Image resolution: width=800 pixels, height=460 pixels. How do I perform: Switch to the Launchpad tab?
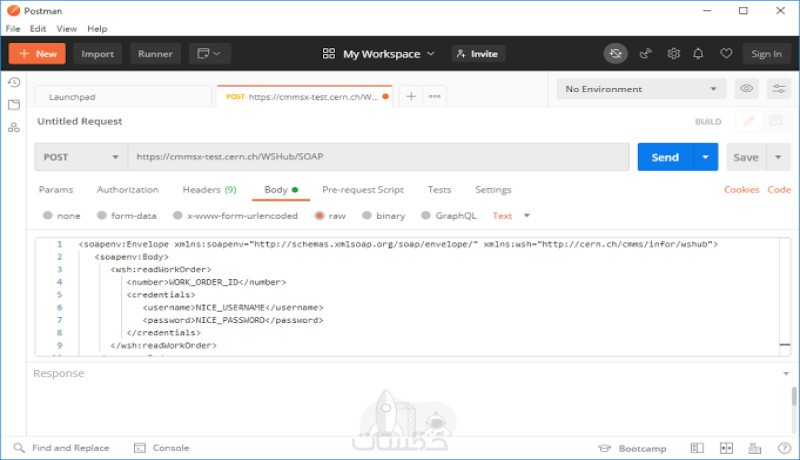123,96
